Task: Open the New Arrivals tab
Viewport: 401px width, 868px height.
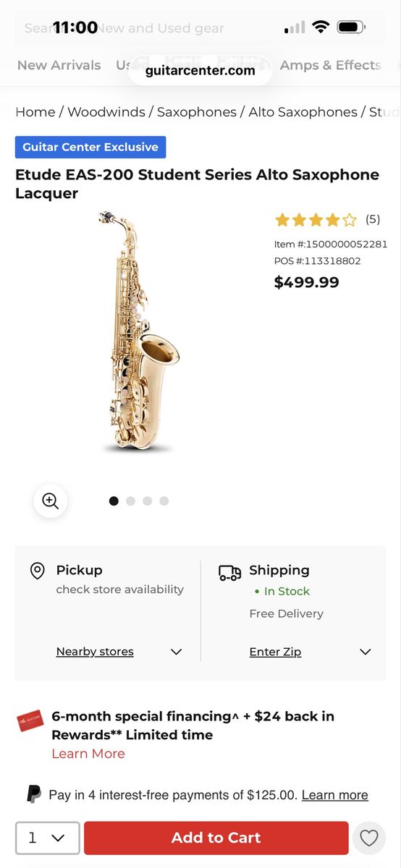Action: pos(59,65)
